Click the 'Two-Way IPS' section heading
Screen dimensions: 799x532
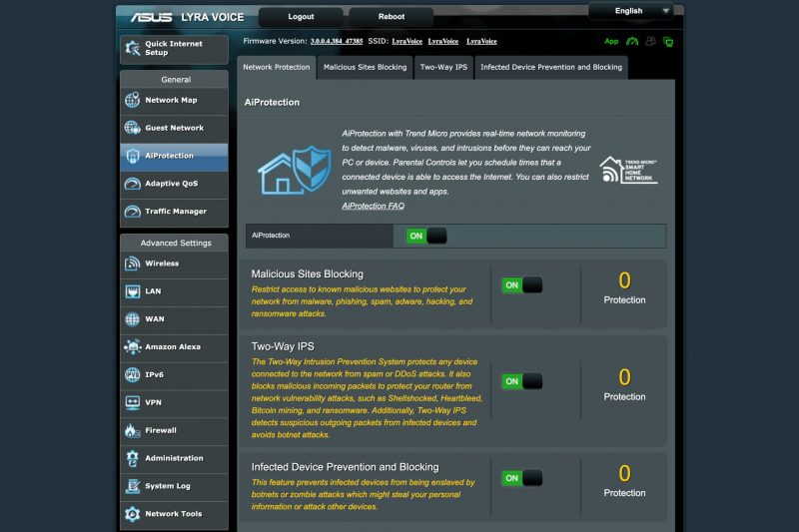(283, 346)
